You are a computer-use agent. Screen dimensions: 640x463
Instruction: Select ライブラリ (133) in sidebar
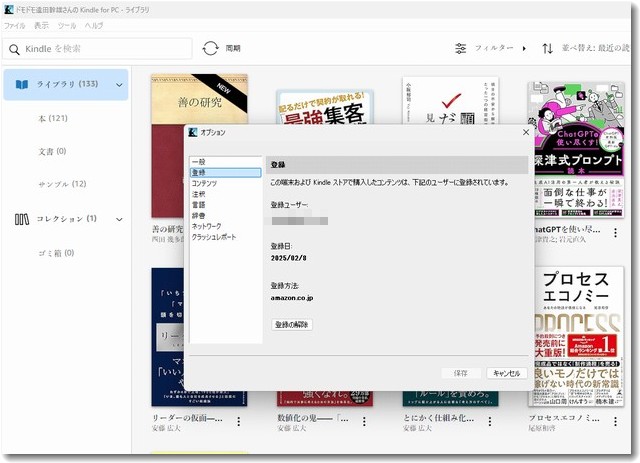66,85
